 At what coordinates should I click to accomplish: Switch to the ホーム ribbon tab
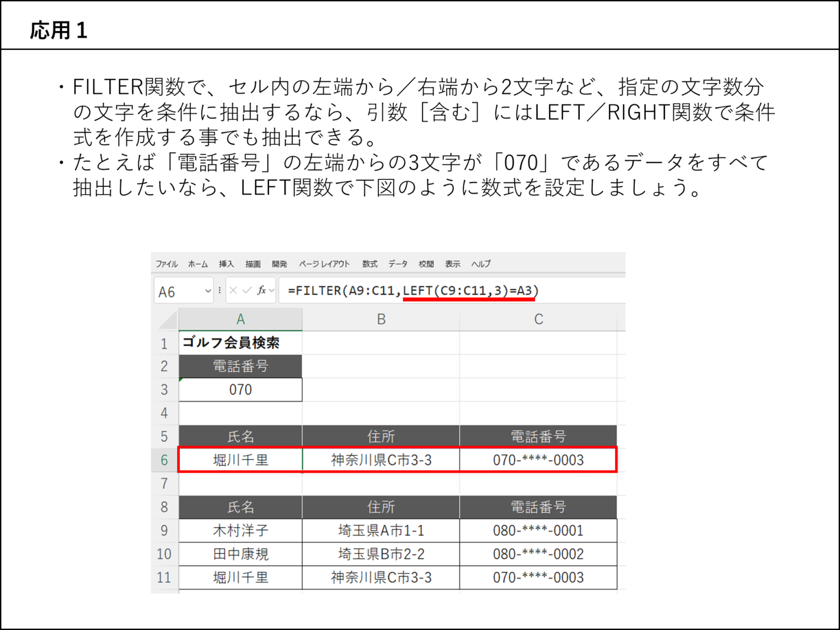click(x=197, y=264)
